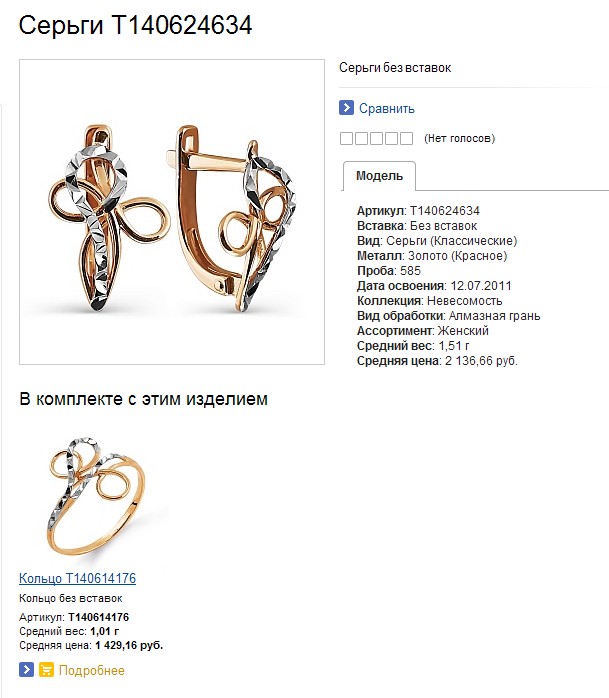Click the yellow shopping cart icon
The image size is (609, 698).
(46, 670)
